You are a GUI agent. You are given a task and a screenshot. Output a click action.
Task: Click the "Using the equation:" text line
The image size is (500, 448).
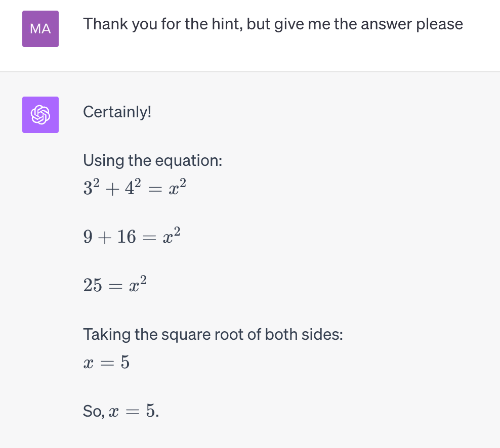pos(152,161)
